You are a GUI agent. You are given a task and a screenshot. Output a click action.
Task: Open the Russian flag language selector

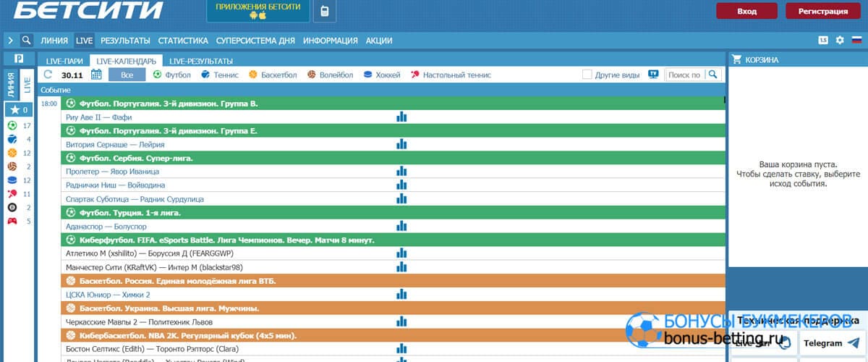(856, 41)
